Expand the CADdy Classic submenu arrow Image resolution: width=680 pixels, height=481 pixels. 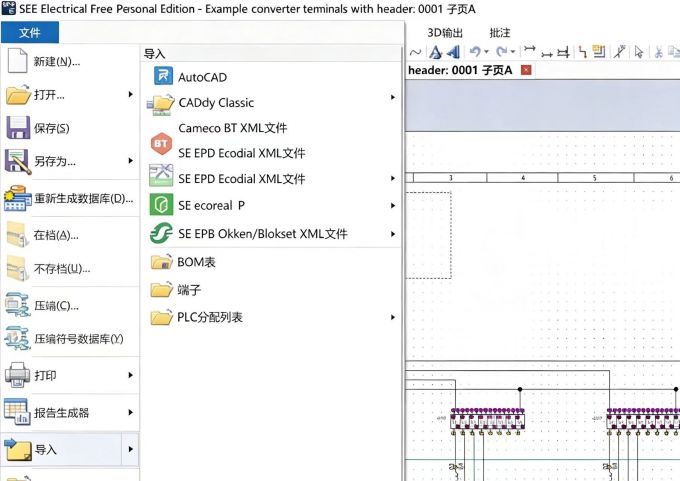(392, 97)
